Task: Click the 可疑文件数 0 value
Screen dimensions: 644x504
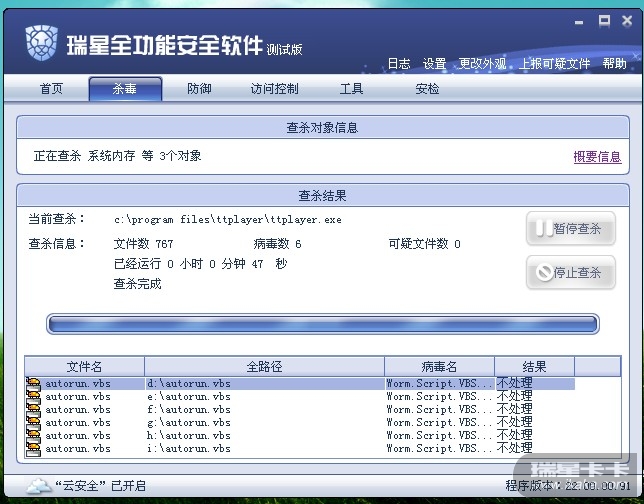Action: (x=424, y=244)
